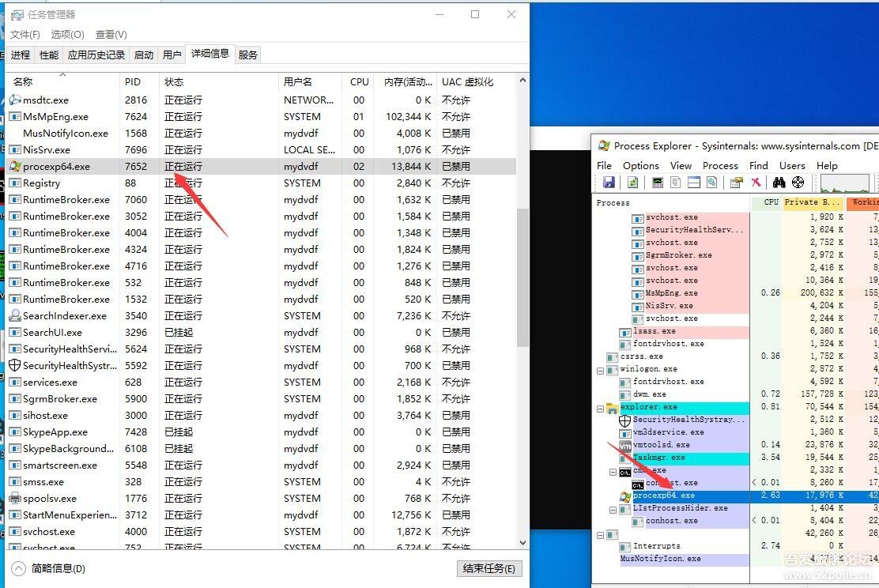Click the Task Manager vertical scrollbar thumb
The height and width of the screenshot is (588, 879).
click(522, 278)
